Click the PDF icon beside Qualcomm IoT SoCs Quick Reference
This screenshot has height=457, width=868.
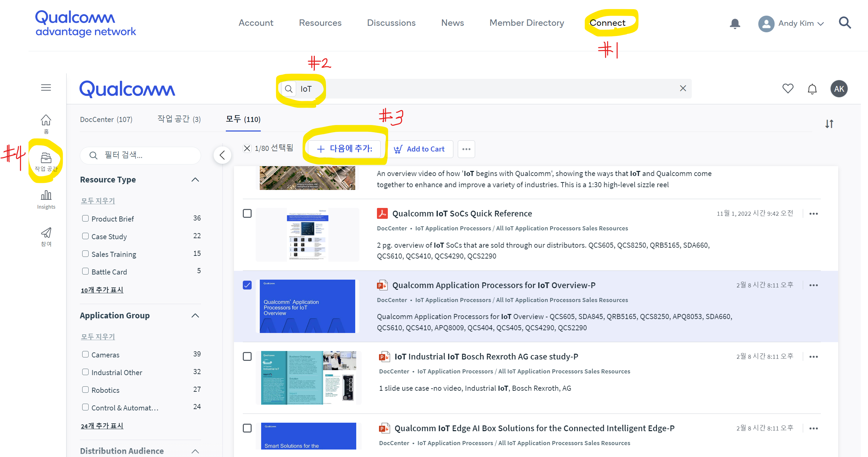pyautogui.click(x=382, y=213)
